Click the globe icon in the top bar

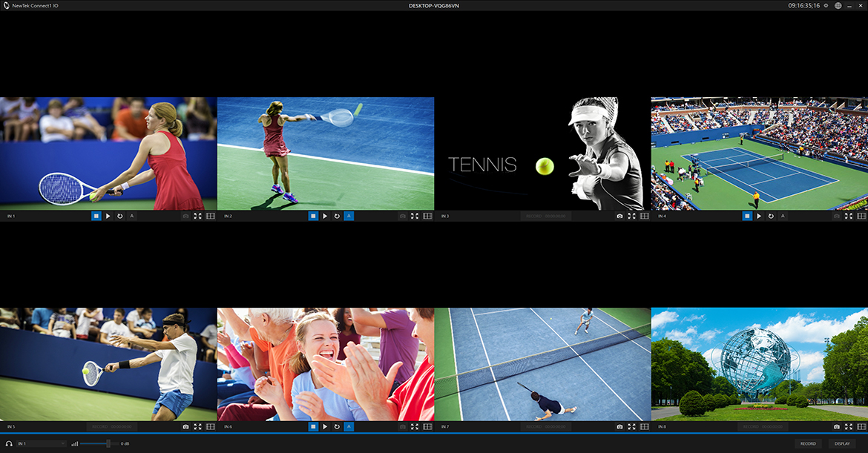[838, 5]
